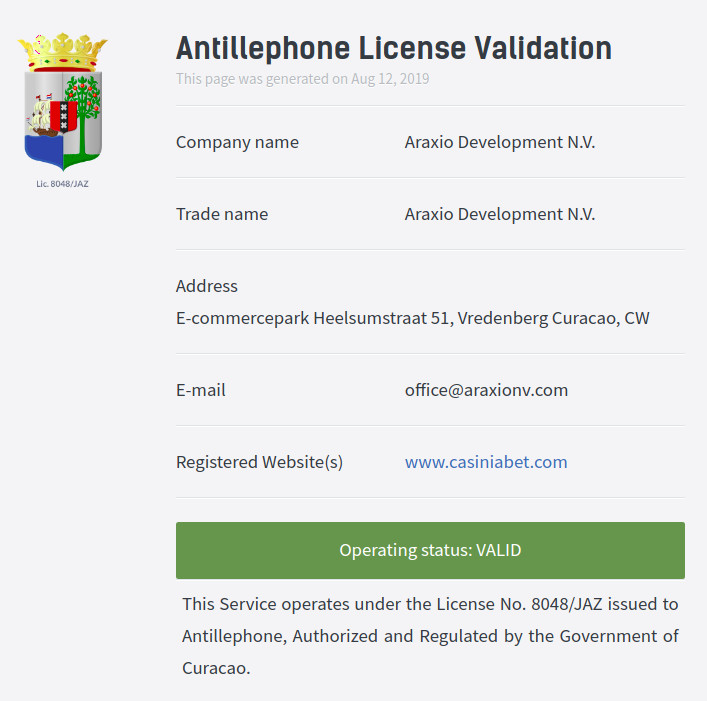
Task: Click the Operating status: VALID green banner
Action: [x=430, y=550]
